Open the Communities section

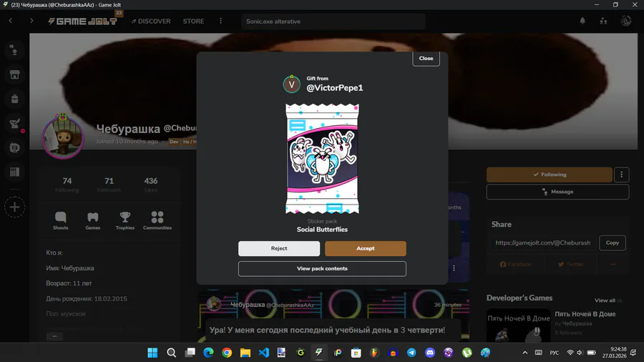[x=157, y=220]
